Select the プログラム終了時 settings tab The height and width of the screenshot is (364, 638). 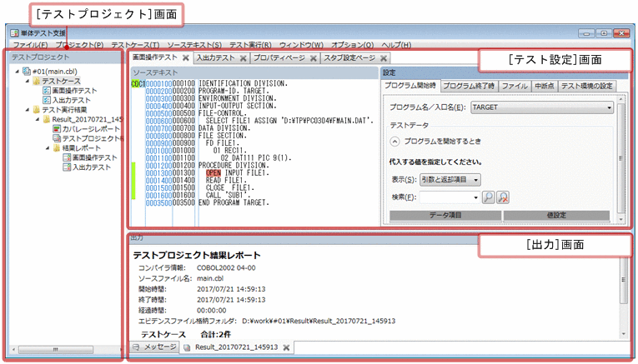pos(469,86)
